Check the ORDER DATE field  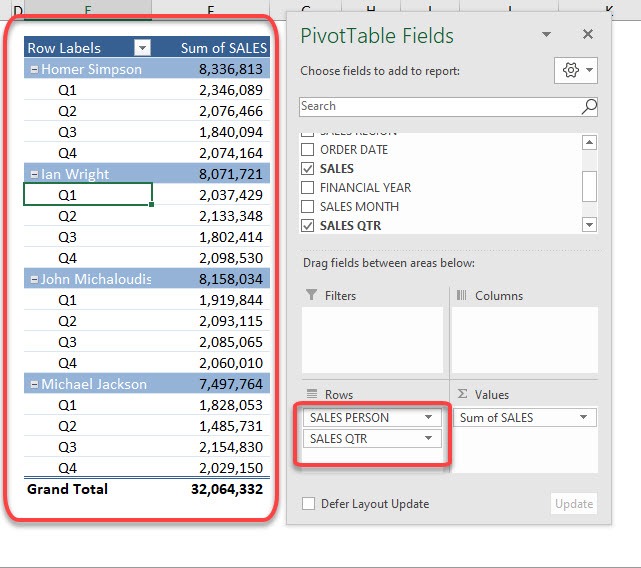click(307, 150)
